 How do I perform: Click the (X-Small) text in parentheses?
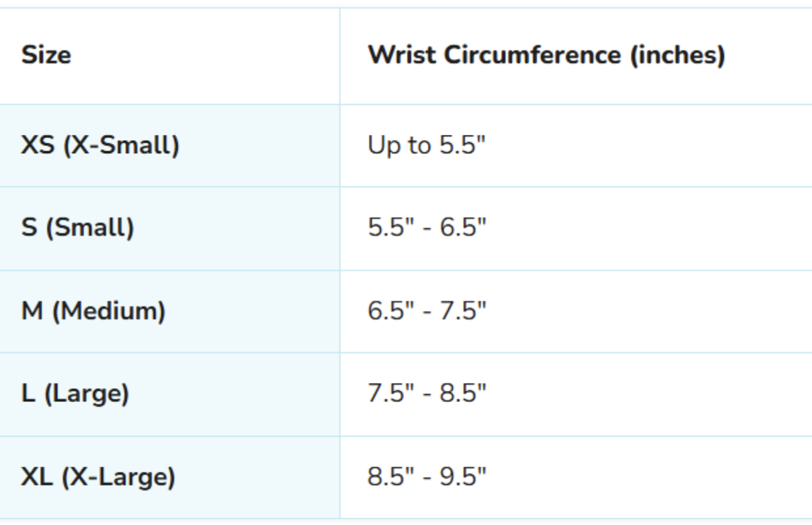121,145
